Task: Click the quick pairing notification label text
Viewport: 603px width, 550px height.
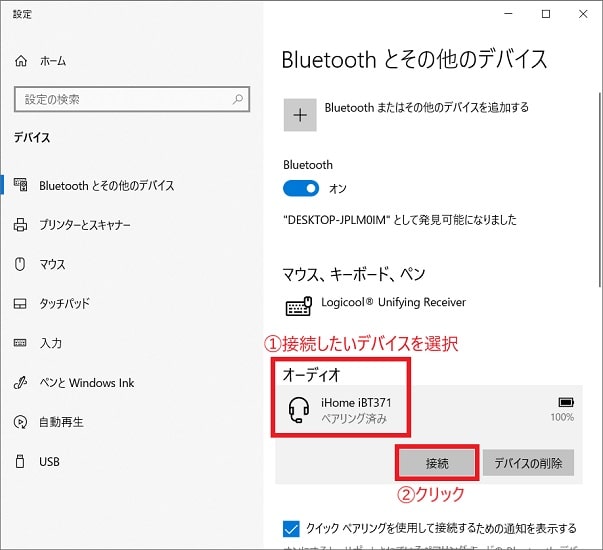Action: pyautogui.click(x=441, y=529)
